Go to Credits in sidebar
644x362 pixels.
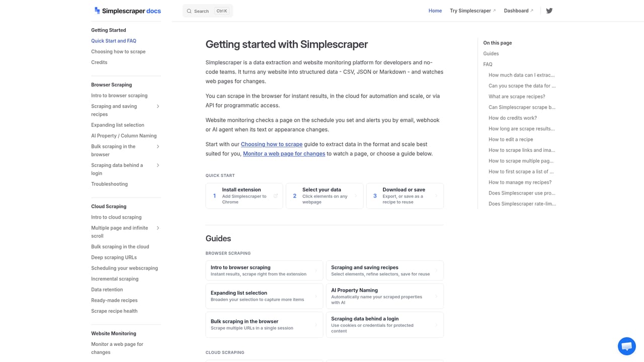point(99,62)
